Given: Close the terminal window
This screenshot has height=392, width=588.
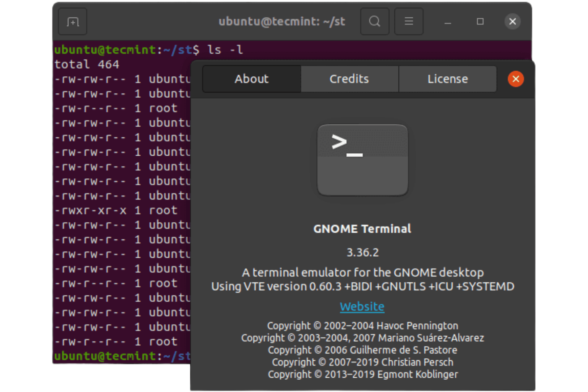Looking at the screenshot, I should [x=513, y=21].
